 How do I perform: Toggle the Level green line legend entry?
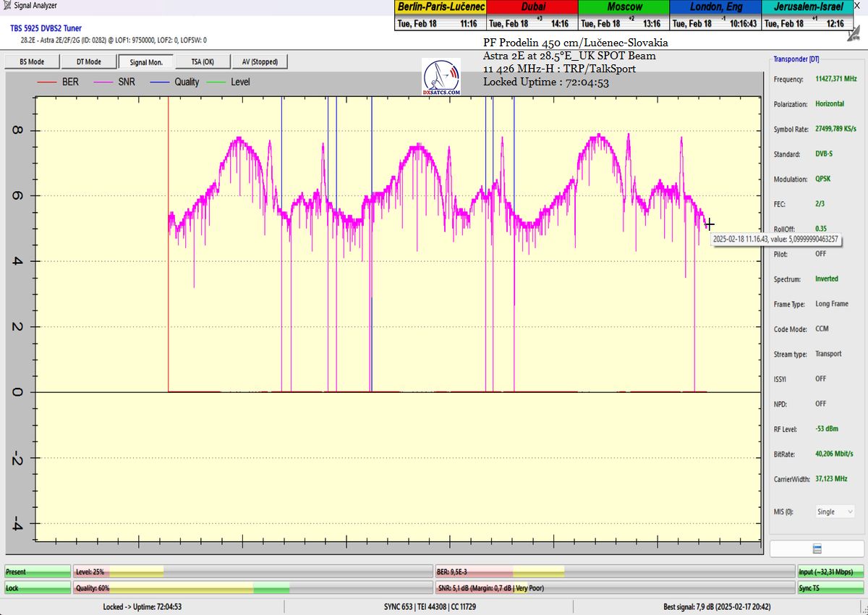(229, 82)
